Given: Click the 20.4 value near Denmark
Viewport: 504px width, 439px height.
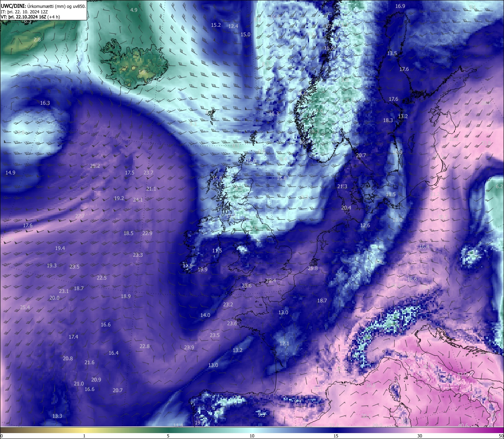Looking at the screenshot, I should 346,207.
